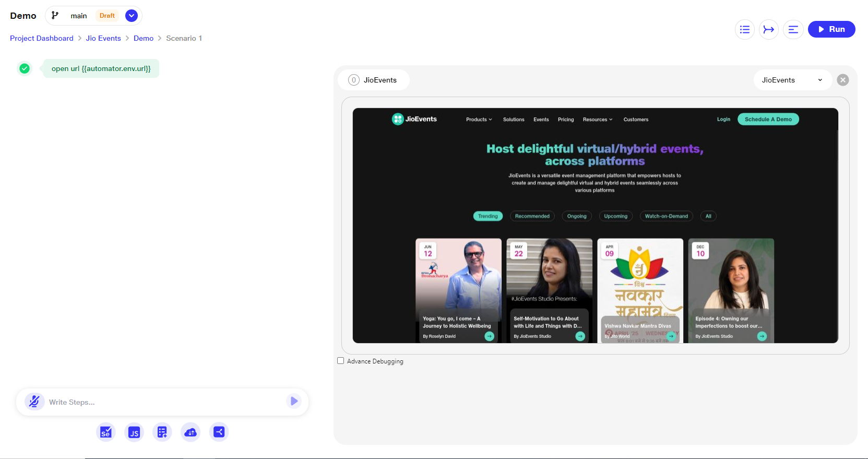The image size is (868, 459).
Task: Enable the Advance Debugging checkbox
Action: 341,361
